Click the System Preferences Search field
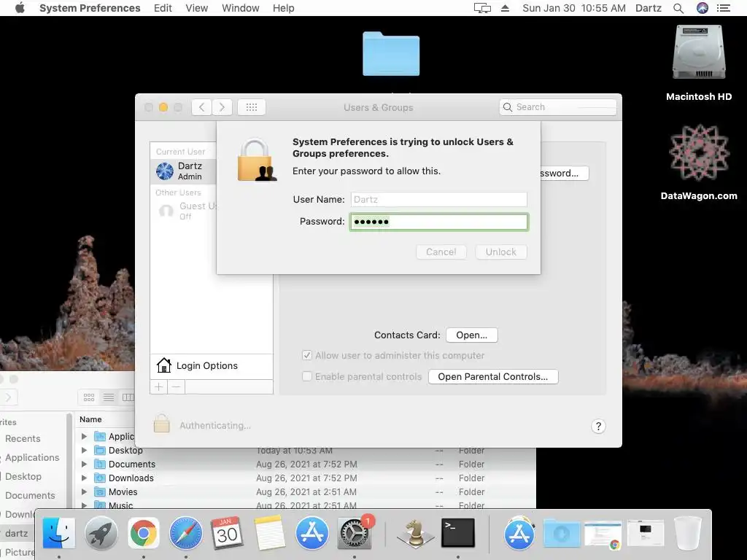This screenshot has width=747, height=560. click(558, 107)
